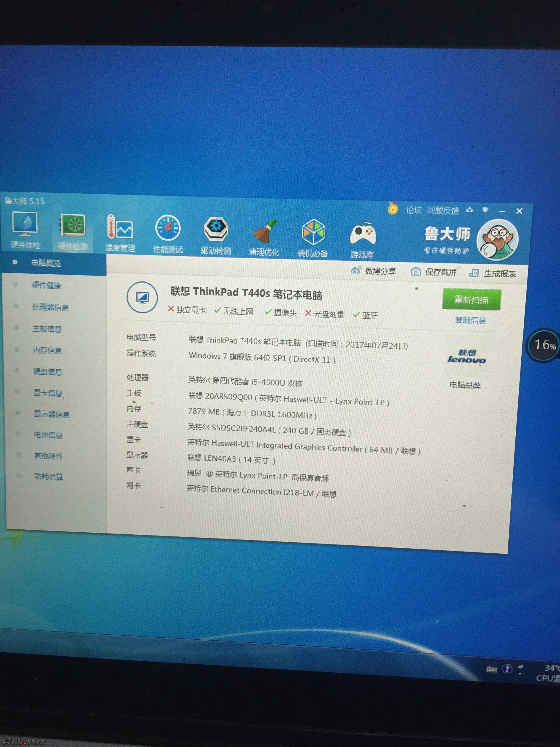The image size is (560, 747).
Task: Click 复制信息 copy info link
Action: click(x=470, y=320)
